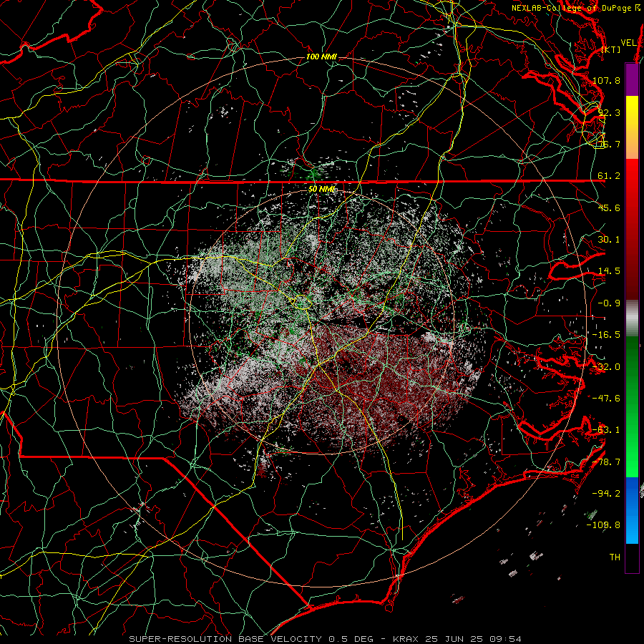Click the gray near-zero segment of color bar
Image resolution: width=644 pixels, height=644 pixels.
632,318
